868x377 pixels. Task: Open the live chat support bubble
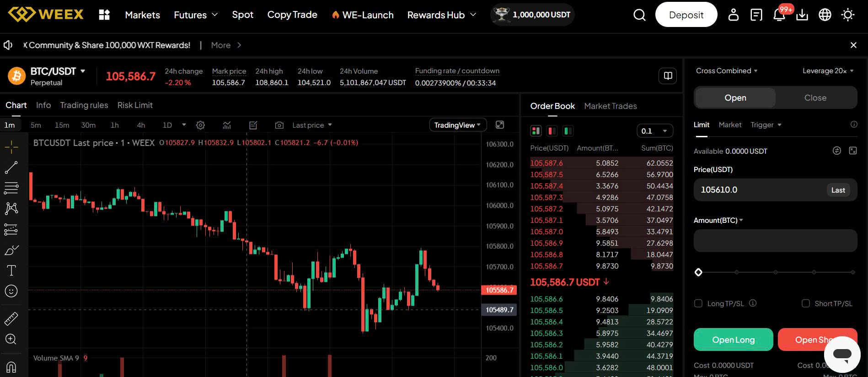(x=842, y=354)
